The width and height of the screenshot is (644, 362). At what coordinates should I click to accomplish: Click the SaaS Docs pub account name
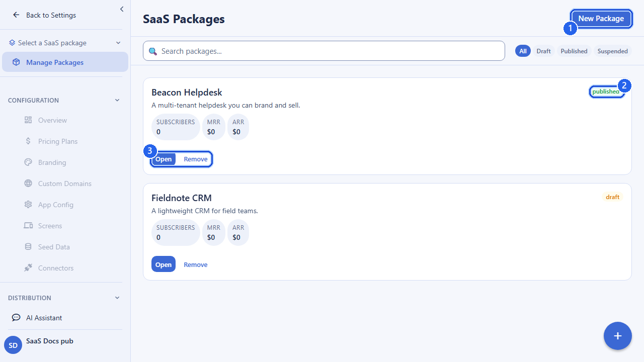click(x=50, y=341)
